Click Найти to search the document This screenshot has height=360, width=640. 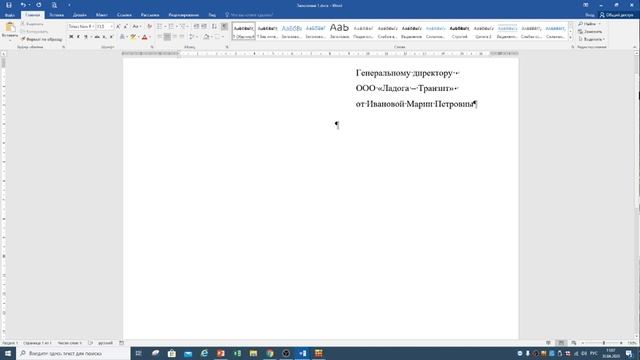click(587, 24)
